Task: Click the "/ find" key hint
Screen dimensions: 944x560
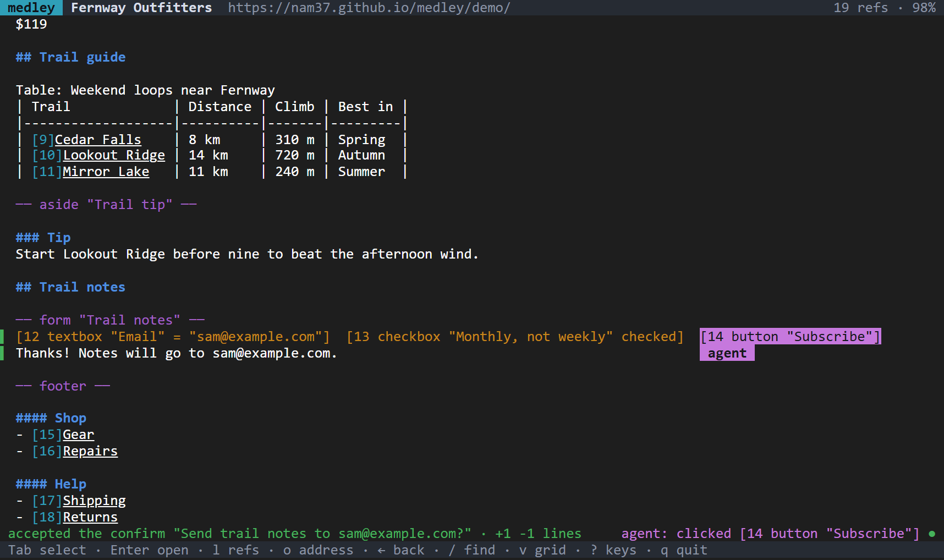Action: [x=472, y=550]
